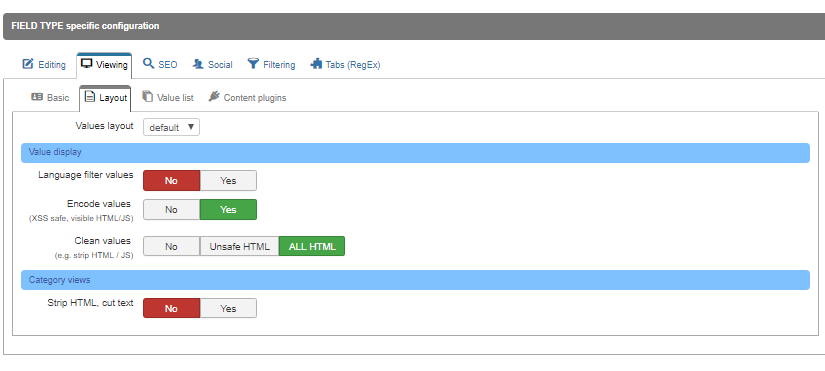Click the Strip HTML, cut text label
The image size is (825, 371).
click(90, 303)
